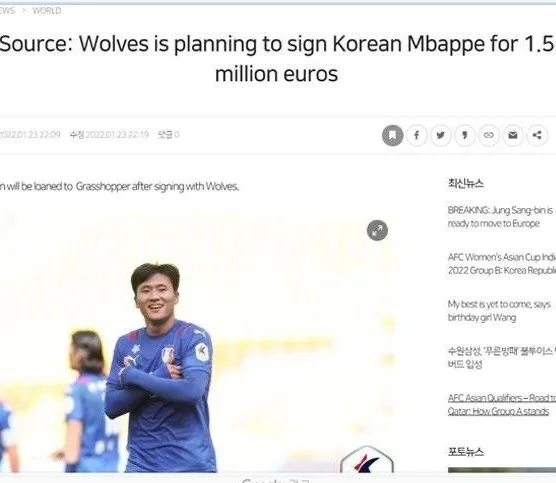
Task: Open the share options icon
Action: [x=537, y=135]
